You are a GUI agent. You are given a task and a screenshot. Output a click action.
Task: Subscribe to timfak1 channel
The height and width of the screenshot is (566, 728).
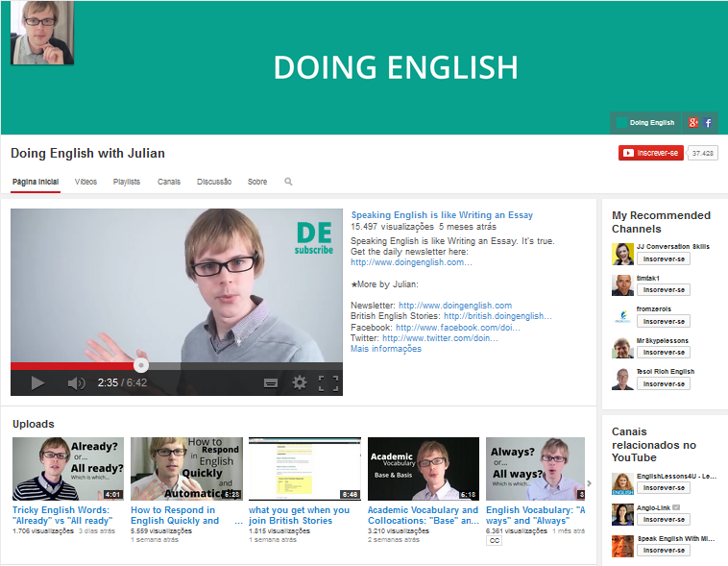click(x=664, y=289)
